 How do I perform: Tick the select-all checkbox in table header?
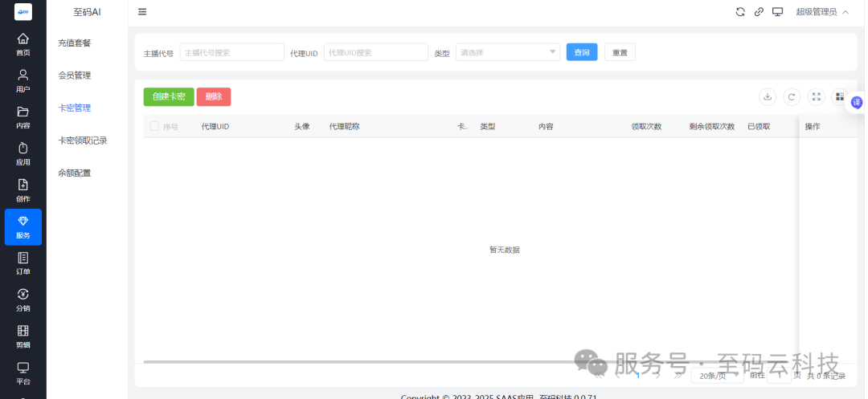(154, 126)
